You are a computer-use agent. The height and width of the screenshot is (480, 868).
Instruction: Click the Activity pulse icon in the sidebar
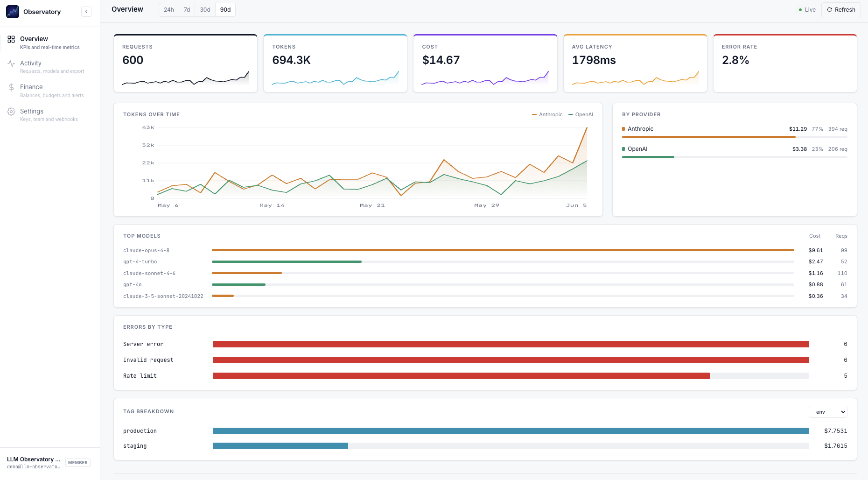click(11, 64)
